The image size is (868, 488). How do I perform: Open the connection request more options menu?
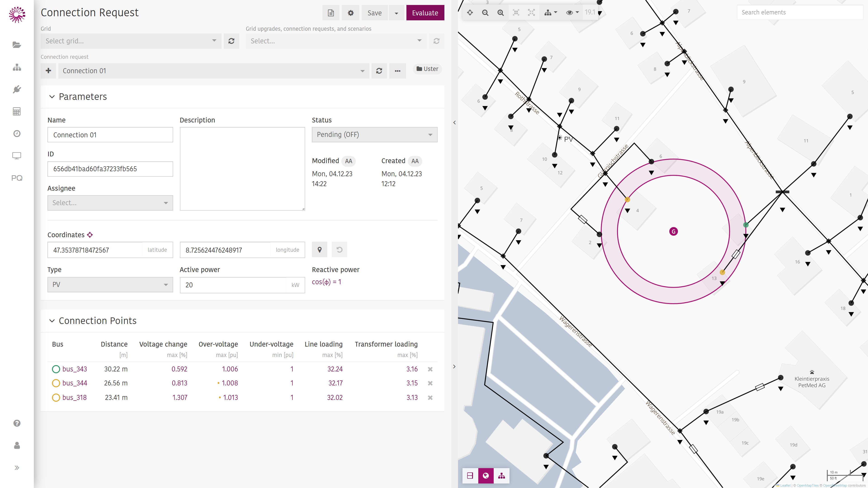(398, 71)
